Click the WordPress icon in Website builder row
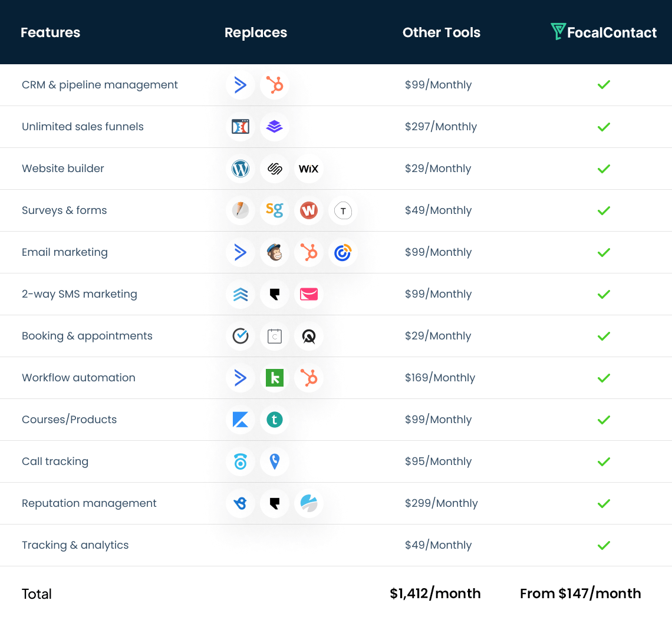This screenshot has width=672, height=620. (x=241, y=169)
